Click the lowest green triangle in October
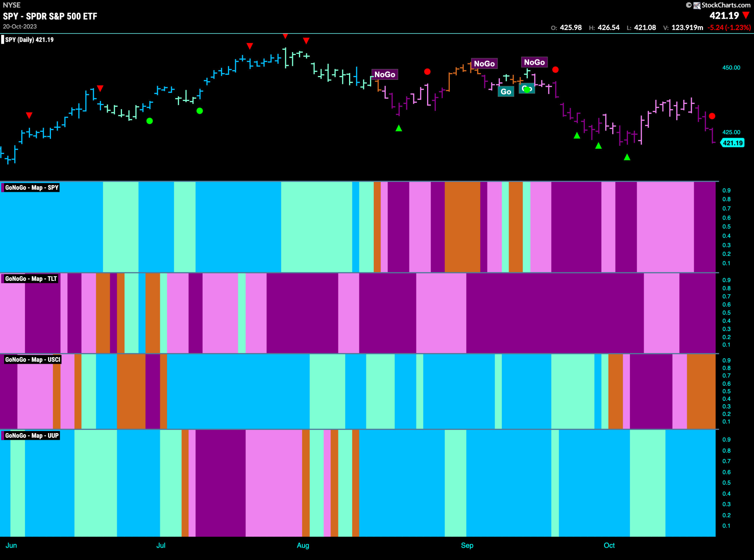This screenshot has height=560, width=754. (x=627, y=157)
